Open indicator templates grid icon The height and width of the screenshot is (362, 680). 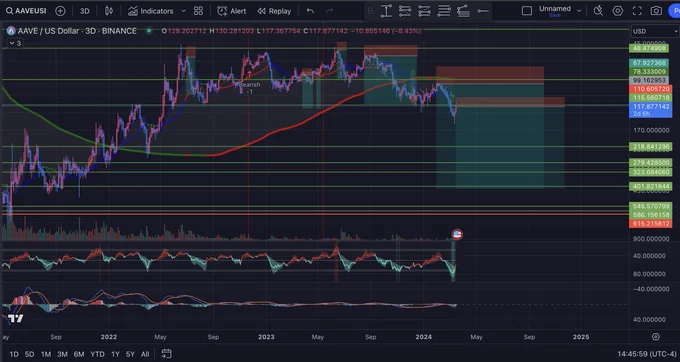198,11
